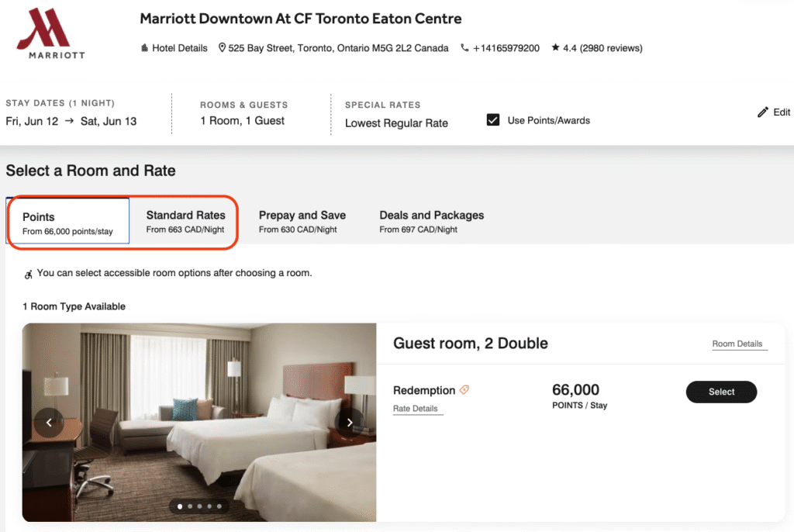Click the next photo arrow on the room image
This screenshot has height=532, width=794.
(350, 422)
